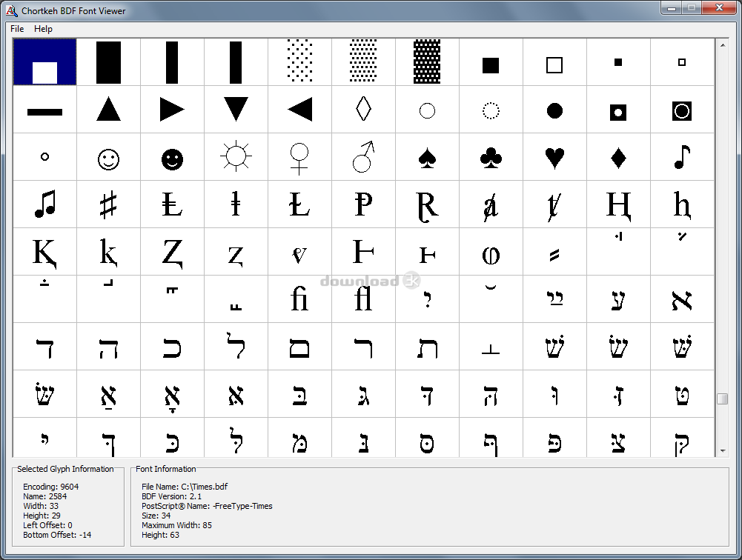Viewport: 742px width, 560px height.
Task: Select the full black block glyph
Action: pyautogui.click(x=108, y=62)
